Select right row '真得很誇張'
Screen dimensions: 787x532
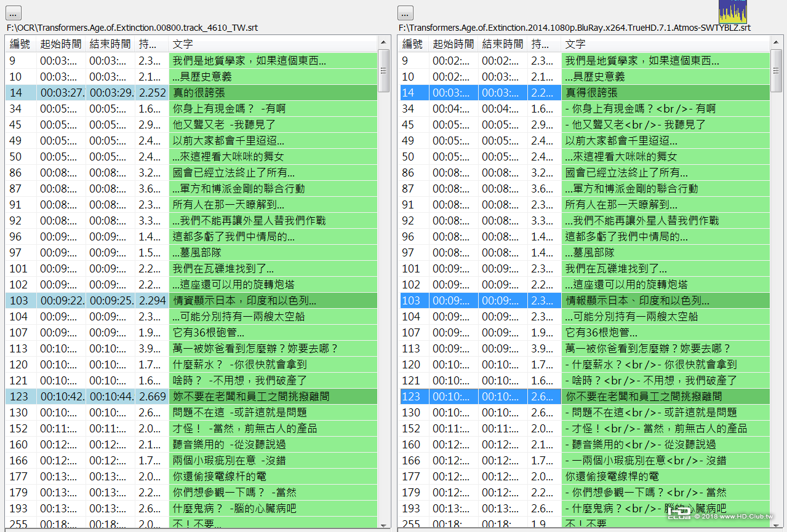click(x=584, y=92)
